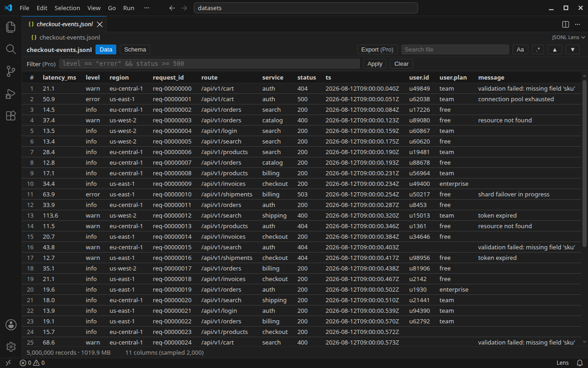Click the datasets command center box
Screen dimensions: 588x368
click(305, 8)
